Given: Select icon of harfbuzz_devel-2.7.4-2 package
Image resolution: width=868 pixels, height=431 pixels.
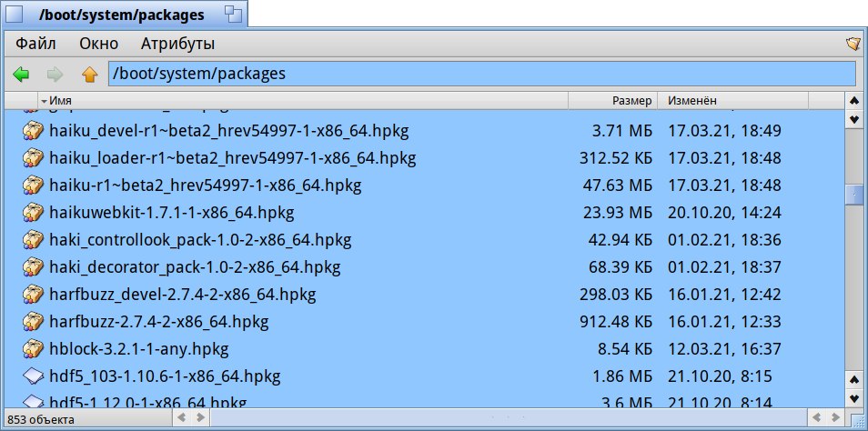Looking at the screenshot, I should [33, 295].
